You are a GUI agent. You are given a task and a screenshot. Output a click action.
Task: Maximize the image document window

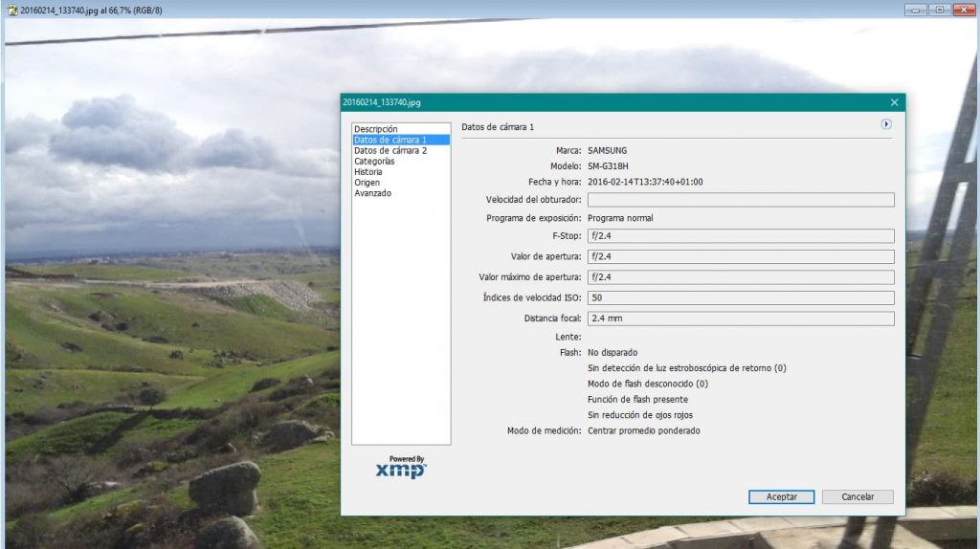940,9
